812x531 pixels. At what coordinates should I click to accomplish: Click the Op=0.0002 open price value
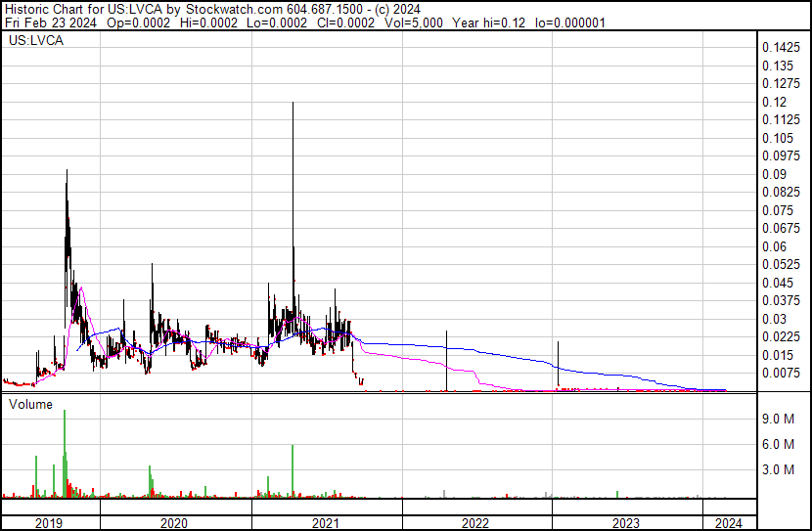point(138,22)
